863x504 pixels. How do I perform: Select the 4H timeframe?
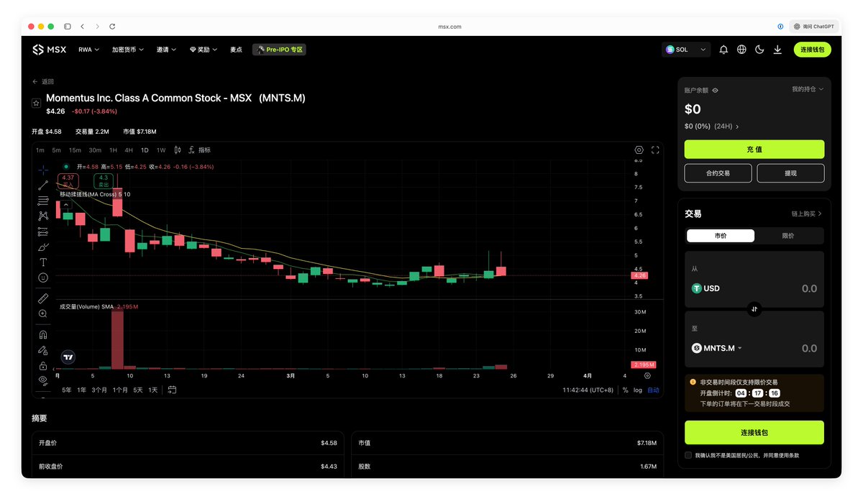pyautogui.click(x=129, y=150)
